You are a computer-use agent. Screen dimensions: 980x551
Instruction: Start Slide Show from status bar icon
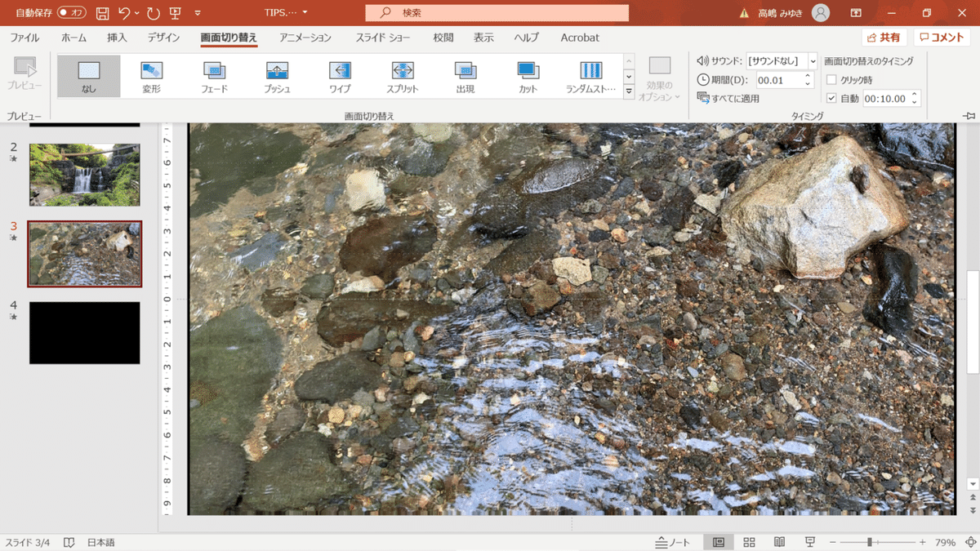click(809, 542)
